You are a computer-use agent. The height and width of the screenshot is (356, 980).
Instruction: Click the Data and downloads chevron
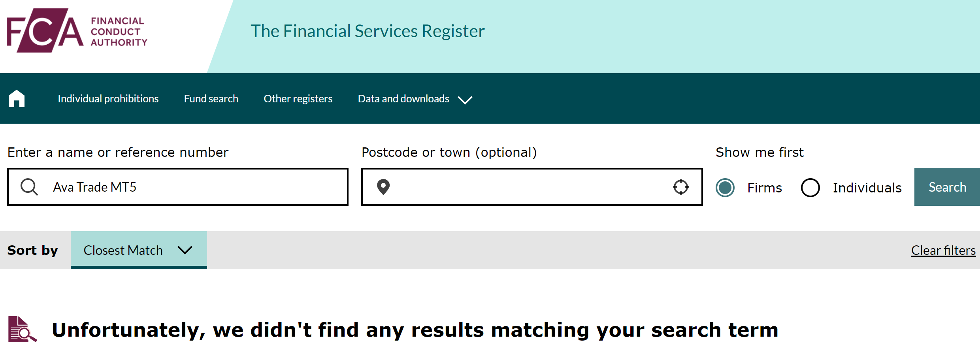tap(465, 100)
